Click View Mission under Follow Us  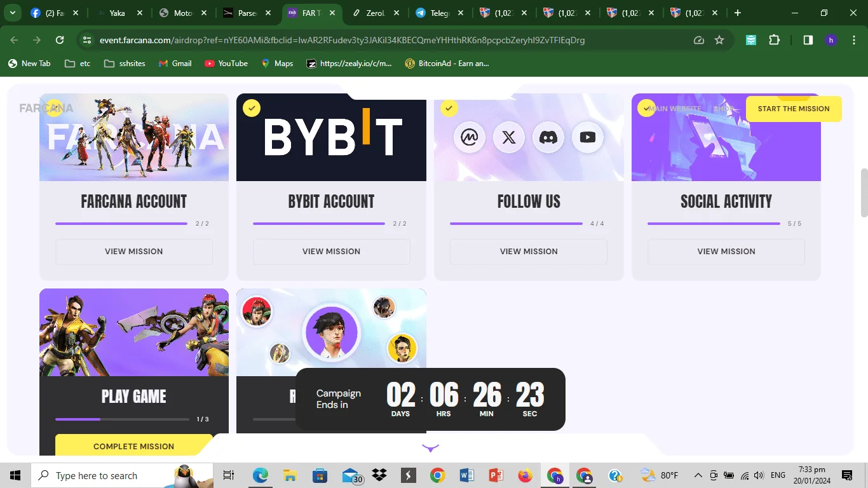pyautogui.click(x=529, y=252)
